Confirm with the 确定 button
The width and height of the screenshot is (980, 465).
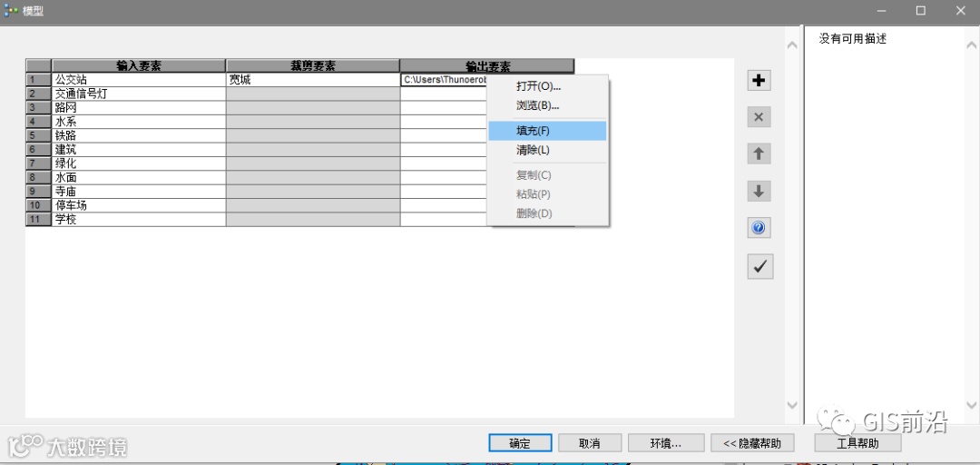pos(520,443)
